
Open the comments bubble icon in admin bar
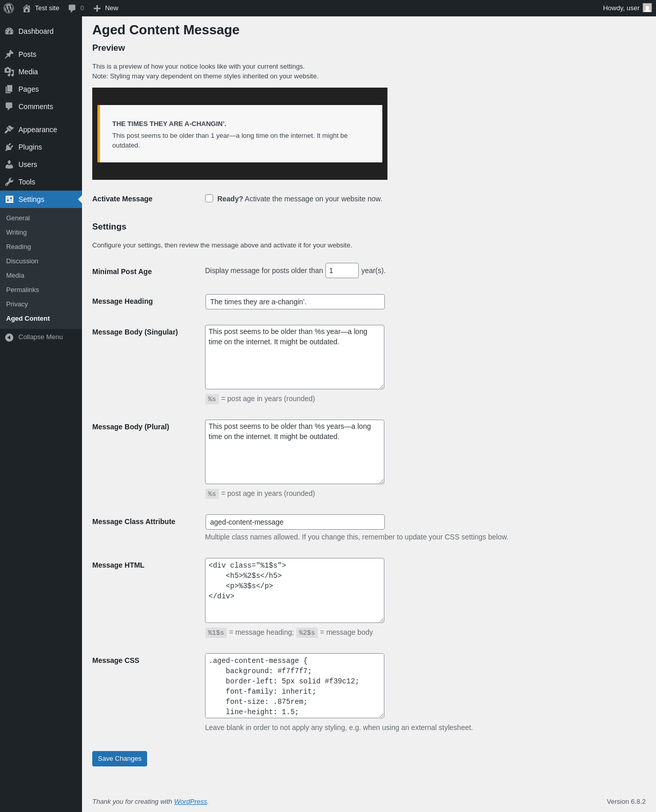[x=72, y=8]
